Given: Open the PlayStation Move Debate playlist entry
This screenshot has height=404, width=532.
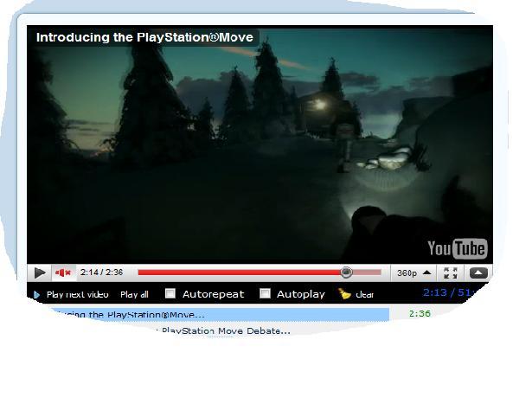Looking at the screenshot, I should [225, 330].
